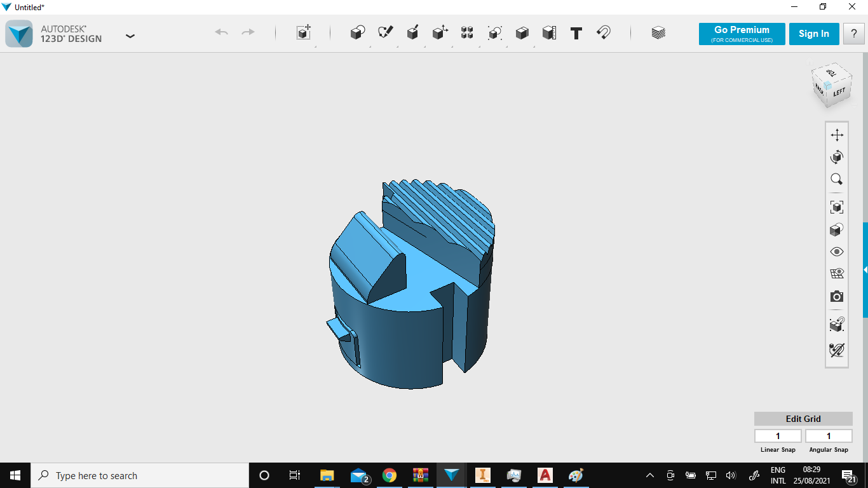Click the Snap magnet tool
Viewport: 868px width, 488px height.
tap(604, 33)
